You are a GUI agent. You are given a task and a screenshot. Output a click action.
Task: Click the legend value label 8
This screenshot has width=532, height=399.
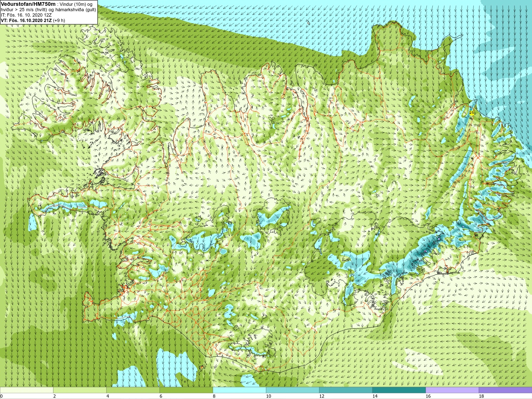pyautogui.click(x=214, y=396)
